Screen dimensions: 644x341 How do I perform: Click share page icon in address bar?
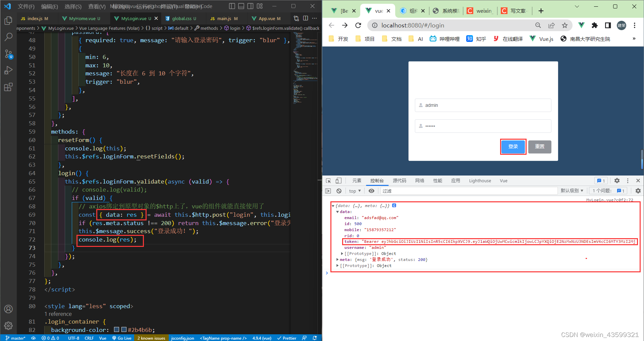click(551, 25)
